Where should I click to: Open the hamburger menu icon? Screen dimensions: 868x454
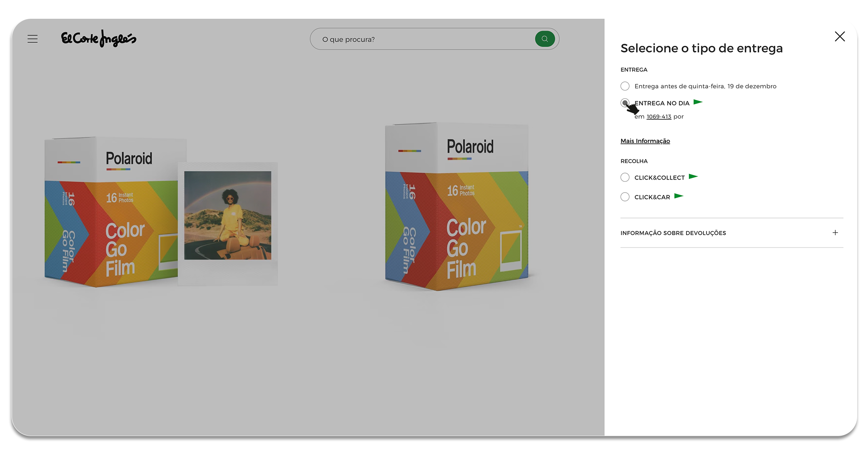(x=32, y=39)
